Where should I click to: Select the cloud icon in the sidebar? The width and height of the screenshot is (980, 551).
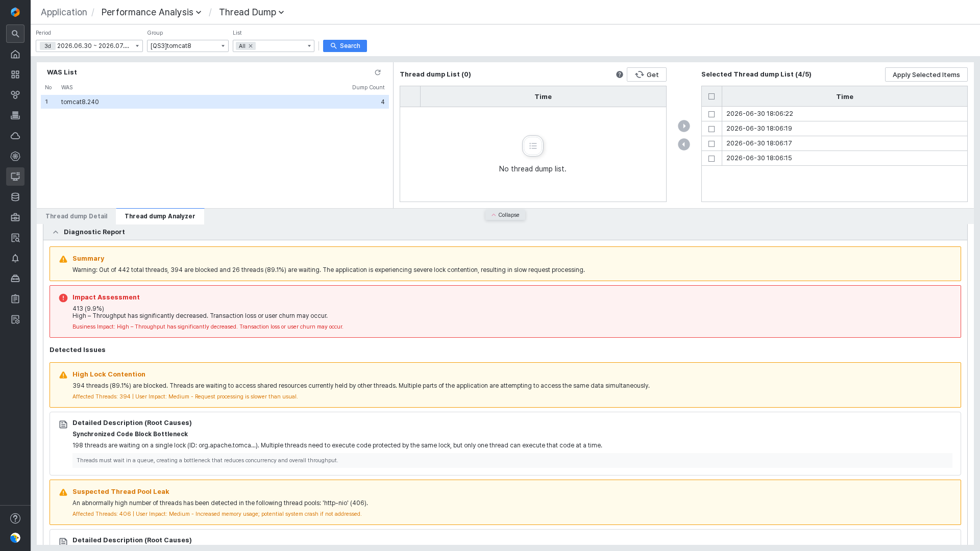click(x=15, y=136)
